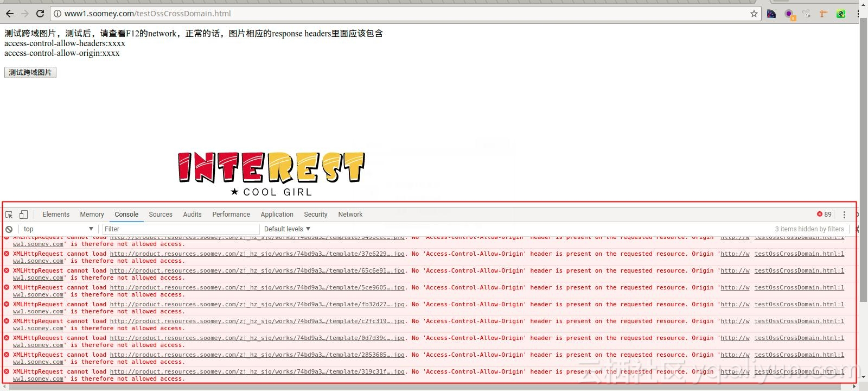Image resolution: width=868 pixels, height=391 pixels.
Task: Focus the console Filter input field
Action: click(181, 229)
